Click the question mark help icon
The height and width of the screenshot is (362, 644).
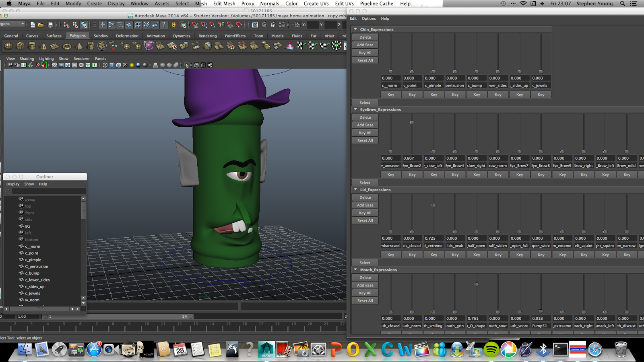coord(164,25)
